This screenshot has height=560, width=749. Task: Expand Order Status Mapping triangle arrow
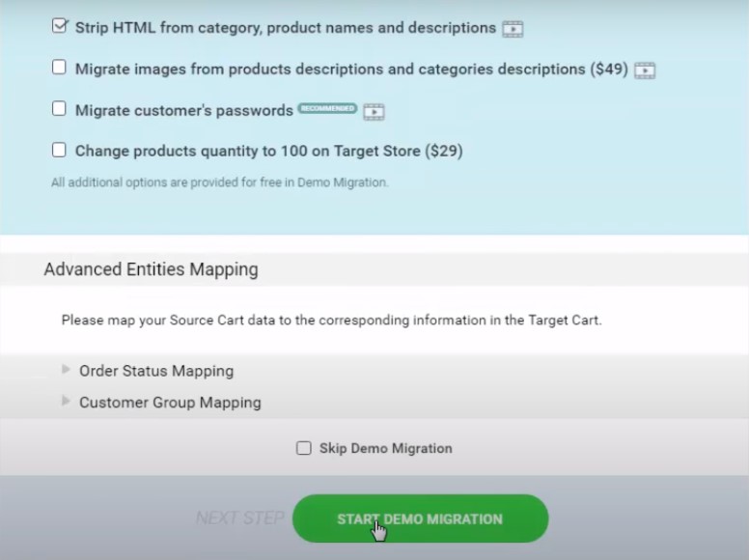(66, 370)
